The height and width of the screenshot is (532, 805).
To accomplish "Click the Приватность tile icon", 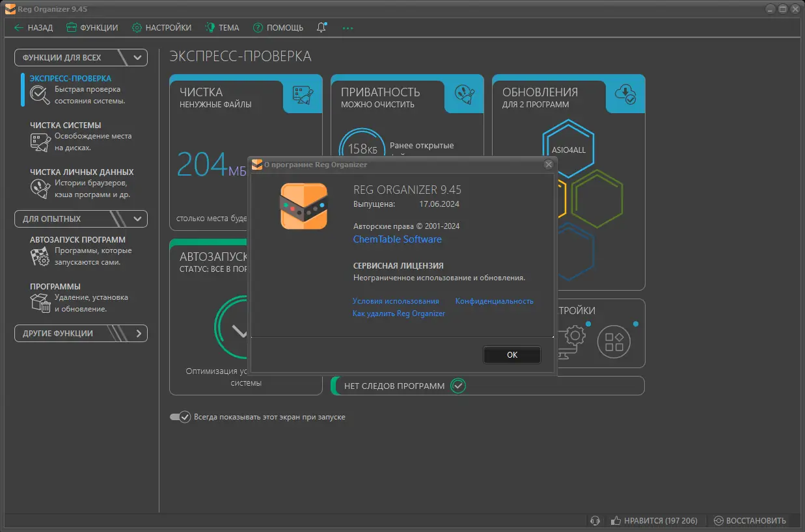I will [464, 94].
